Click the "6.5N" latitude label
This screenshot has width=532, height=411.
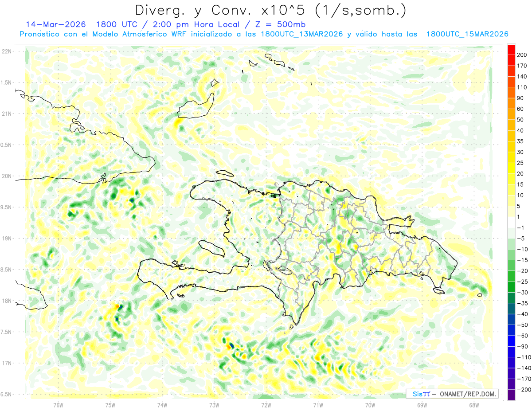7,394
